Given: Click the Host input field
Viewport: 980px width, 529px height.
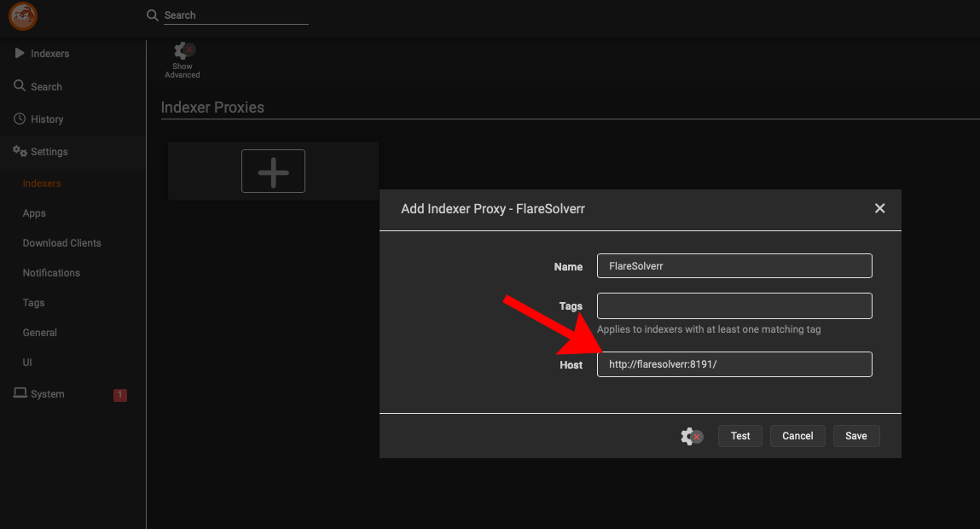Looking at the screenshot, I should coord(734,364).
